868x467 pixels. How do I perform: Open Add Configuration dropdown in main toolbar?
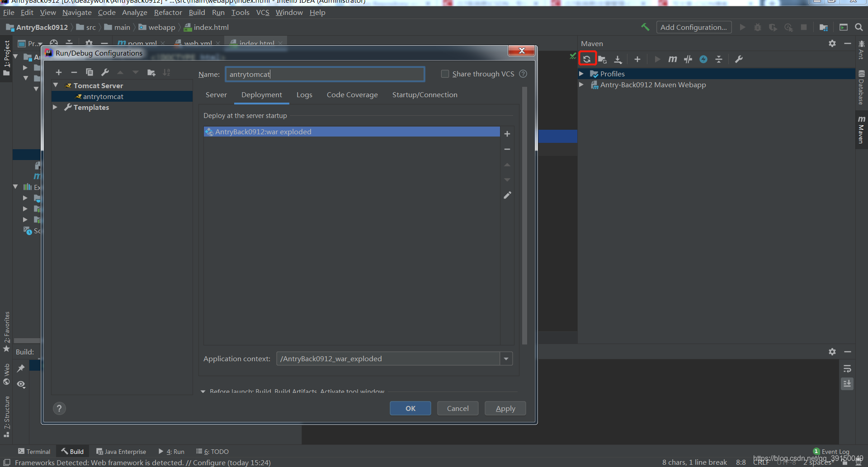pyautogui.click(x=693, y=27)
